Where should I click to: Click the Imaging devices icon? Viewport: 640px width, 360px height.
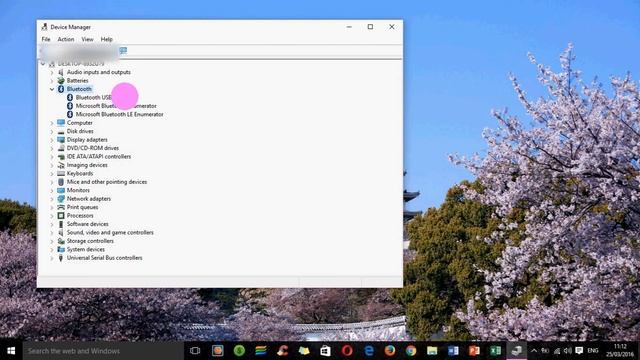pos(61,165)
